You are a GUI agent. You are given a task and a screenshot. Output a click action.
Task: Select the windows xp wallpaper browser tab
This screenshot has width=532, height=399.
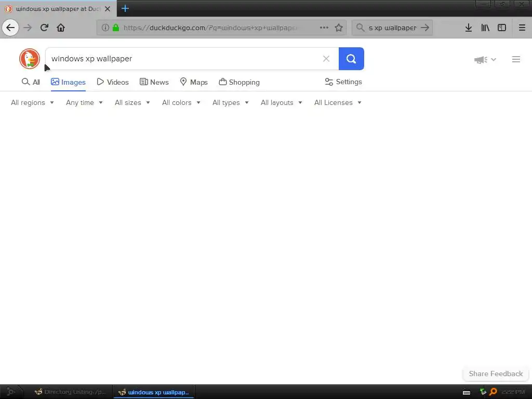point(58,9)
